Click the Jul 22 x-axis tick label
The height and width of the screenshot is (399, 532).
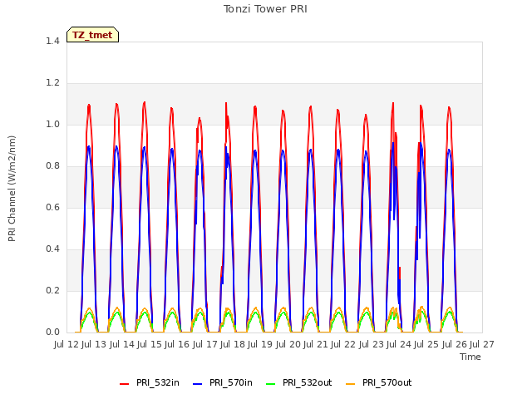(x=343, y=345)
